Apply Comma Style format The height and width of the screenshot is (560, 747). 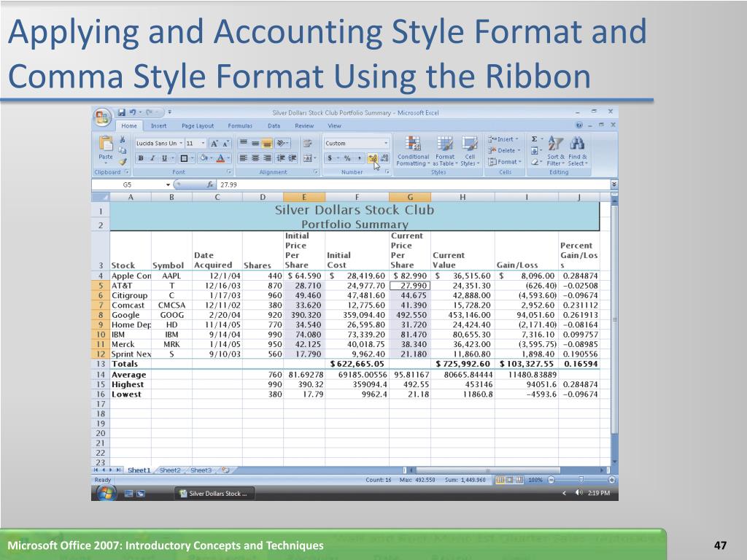pos(359,158)
